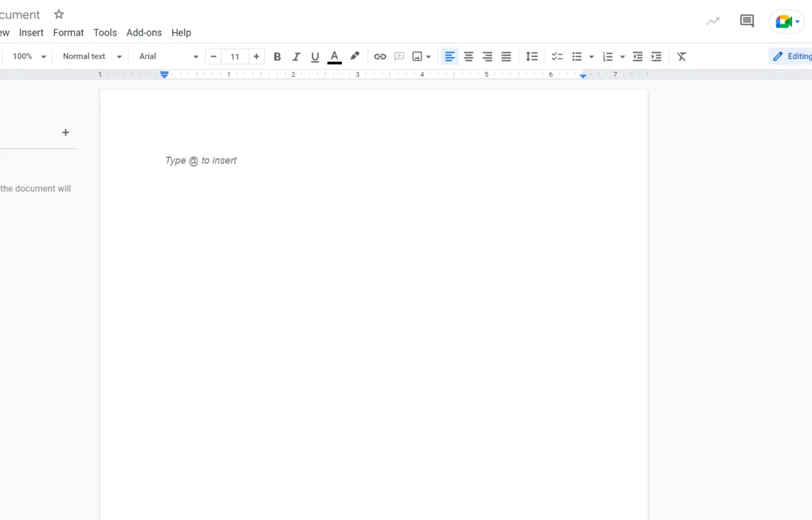Viewport: 812px width, 520px height.
Task: Open the activity dashboard trend icon
Action: coord(713,21)
